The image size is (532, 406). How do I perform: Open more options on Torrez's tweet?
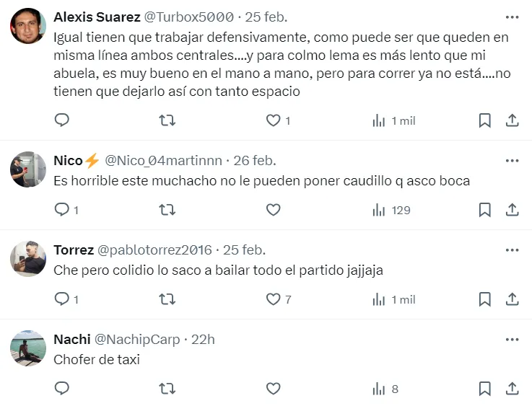[512, 250]
